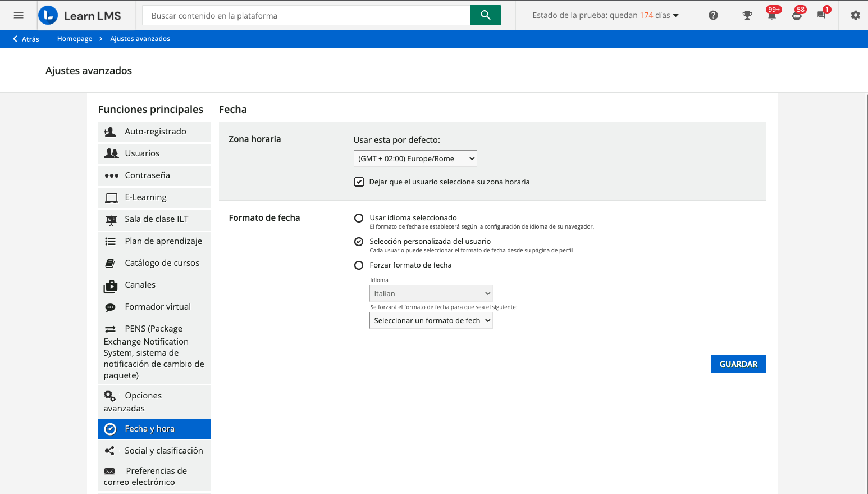The height and width of the screenshot is (494, 868).
Task: Open the Europe/Rome time zone dropdown
Action: [x=415, y=158]
